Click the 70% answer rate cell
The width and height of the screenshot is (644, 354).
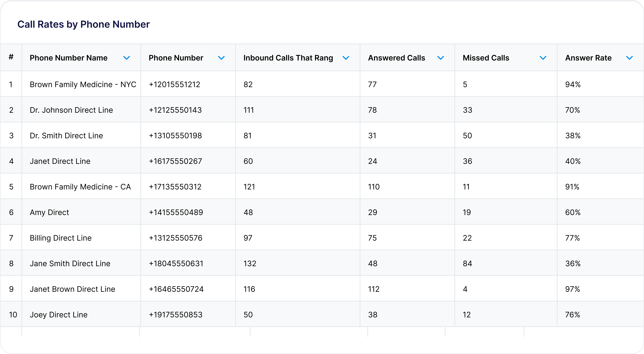point(572,110)
